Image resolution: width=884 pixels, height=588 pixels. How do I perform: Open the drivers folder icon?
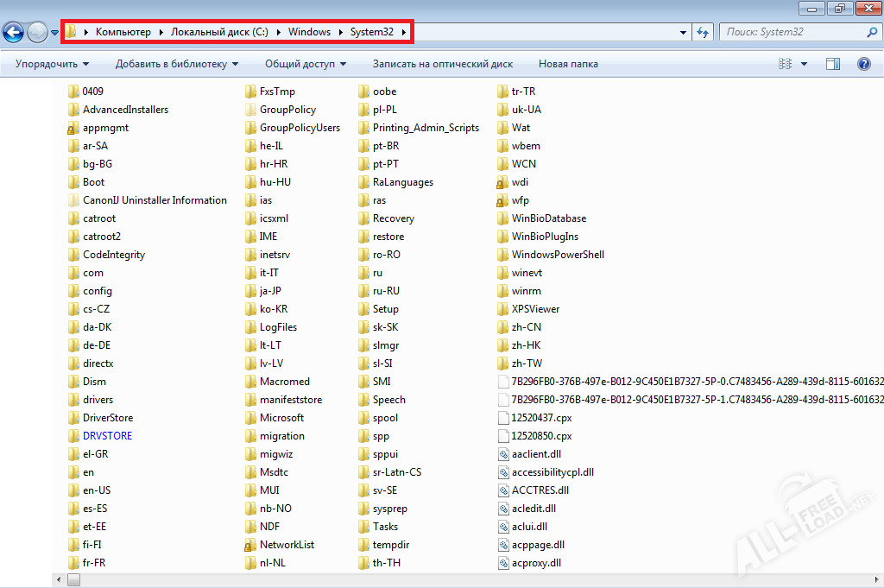click(73, 400)
